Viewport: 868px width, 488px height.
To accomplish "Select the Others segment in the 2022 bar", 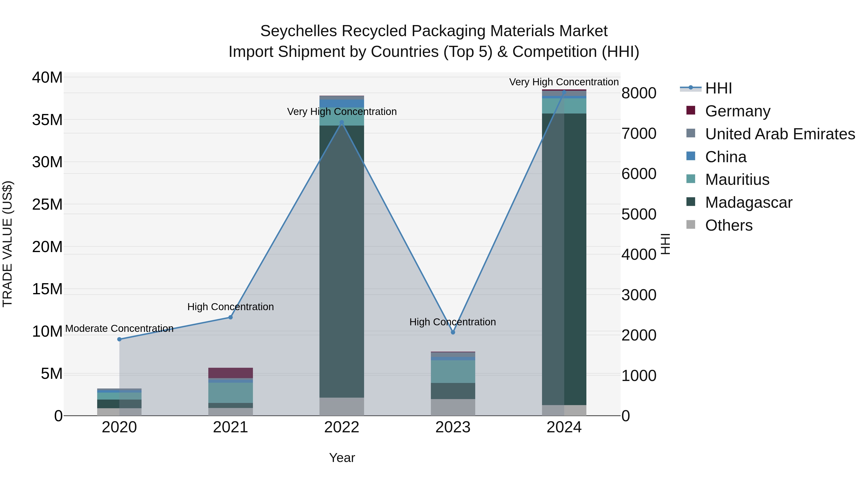I will (x=342, y=407).
